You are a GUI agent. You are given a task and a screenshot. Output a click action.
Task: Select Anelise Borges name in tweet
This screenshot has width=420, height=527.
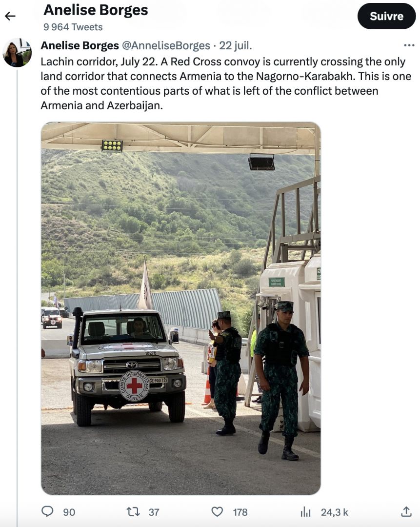[80, 45]
